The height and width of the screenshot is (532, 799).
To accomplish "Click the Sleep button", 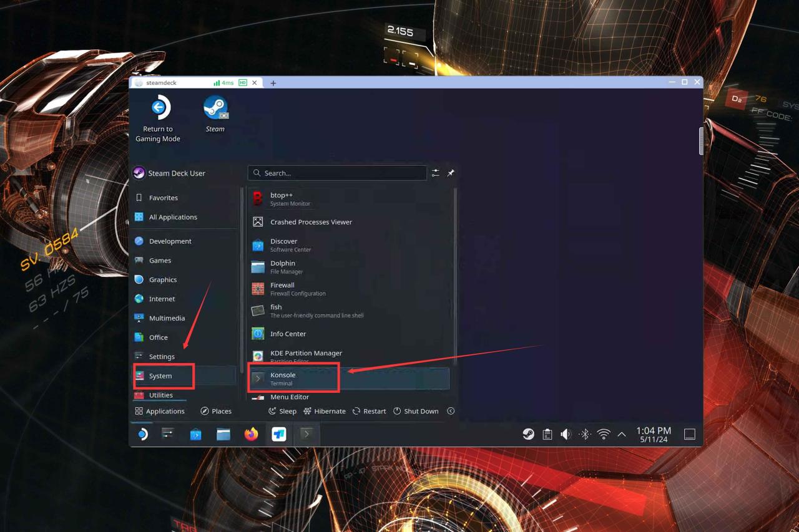I will pyautogui.click(x=282, y=411).
